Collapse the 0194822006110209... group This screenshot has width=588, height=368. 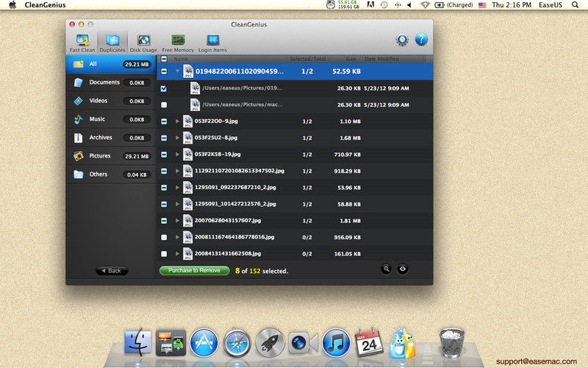[x=177, y=71]
